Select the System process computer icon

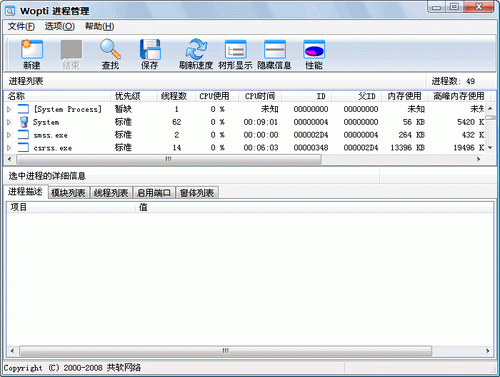click(23, 122)
